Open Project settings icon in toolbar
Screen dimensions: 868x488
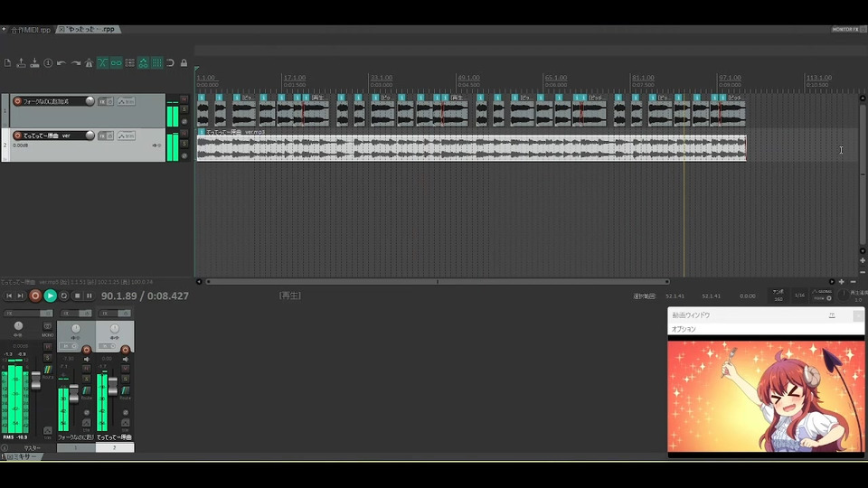pyautogui.click(x=48, y=63)
